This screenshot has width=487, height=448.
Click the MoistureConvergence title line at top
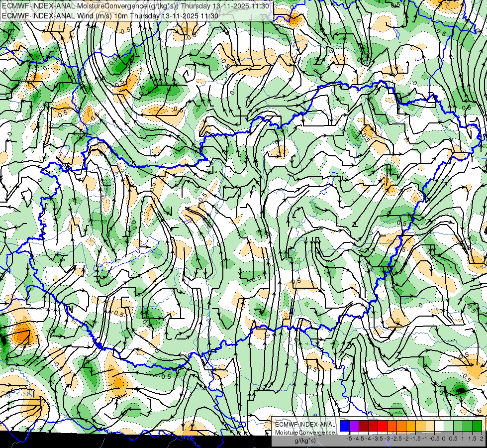coord(136,6)
